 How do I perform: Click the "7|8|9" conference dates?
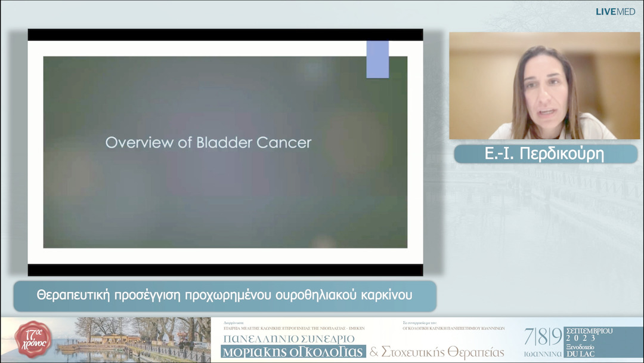(543, 337)
